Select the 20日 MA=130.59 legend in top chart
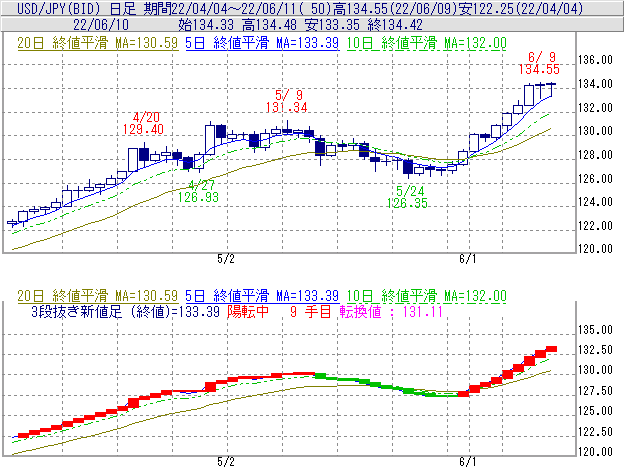Screen dimensions: 624x475 tap(98, 43)
